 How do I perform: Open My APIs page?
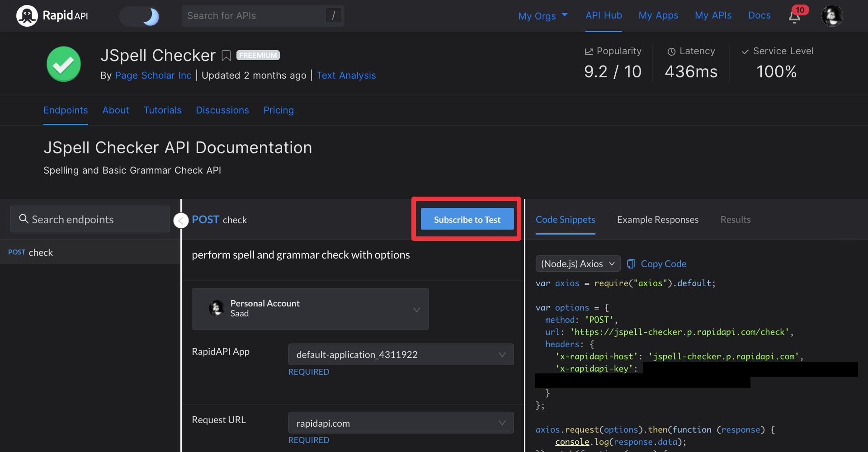713,15
